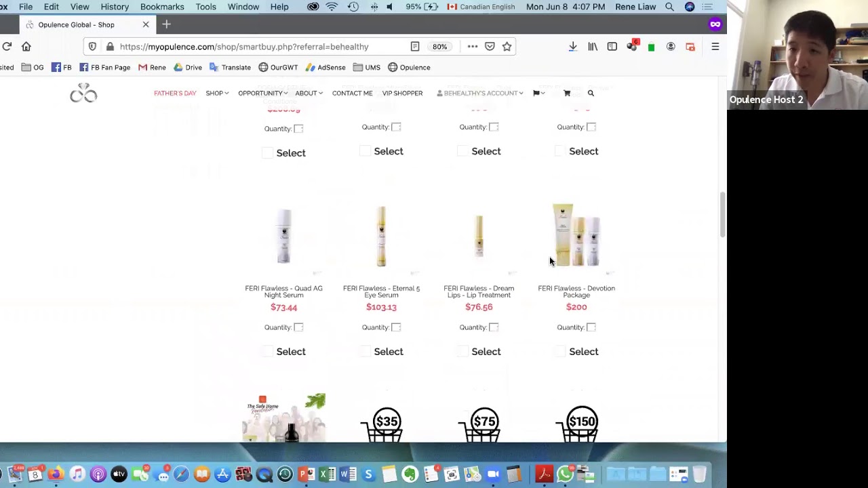Reload the page with the refresh icon

coord(7,46)
